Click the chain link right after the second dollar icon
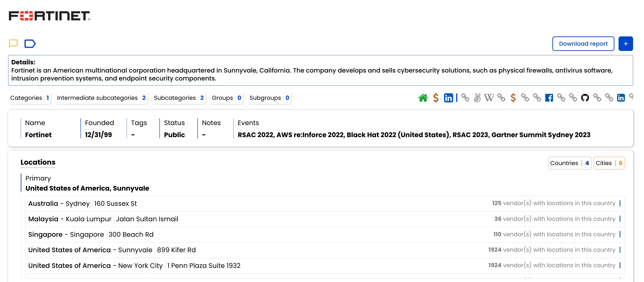 click(x=525, y=98)
